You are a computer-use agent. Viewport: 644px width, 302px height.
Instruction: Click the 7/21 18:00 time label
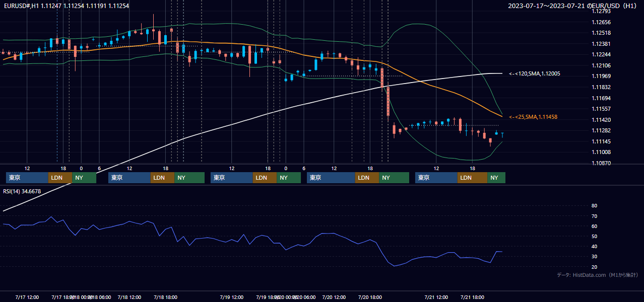(x=472, y=297)
